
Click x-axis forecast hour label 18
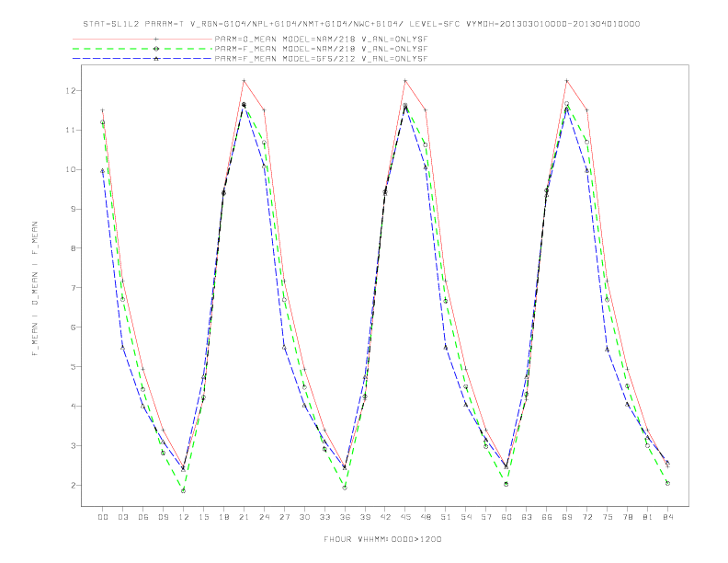[223, 517]
